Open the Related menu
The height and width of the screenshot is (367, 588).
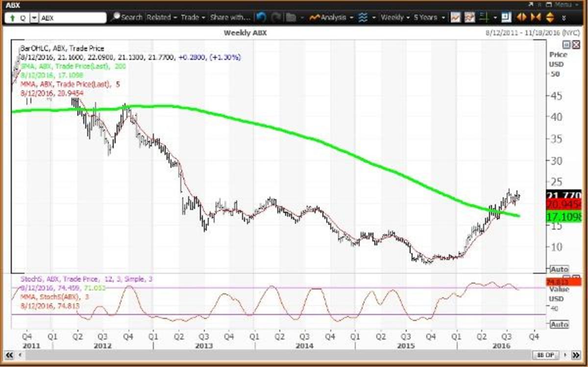(161, 17)
